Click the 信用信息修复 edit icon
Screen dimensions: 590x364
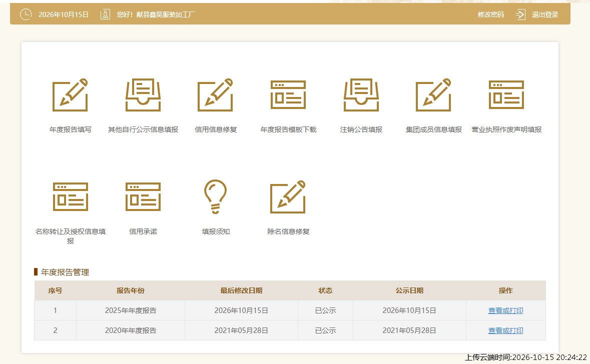click(216, 95)
